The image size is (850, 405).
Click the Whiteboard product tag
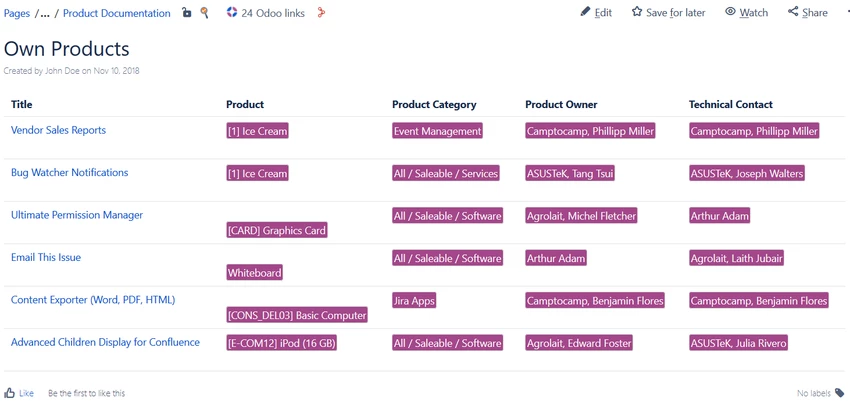pyautogui.click(x=255, y=273)
